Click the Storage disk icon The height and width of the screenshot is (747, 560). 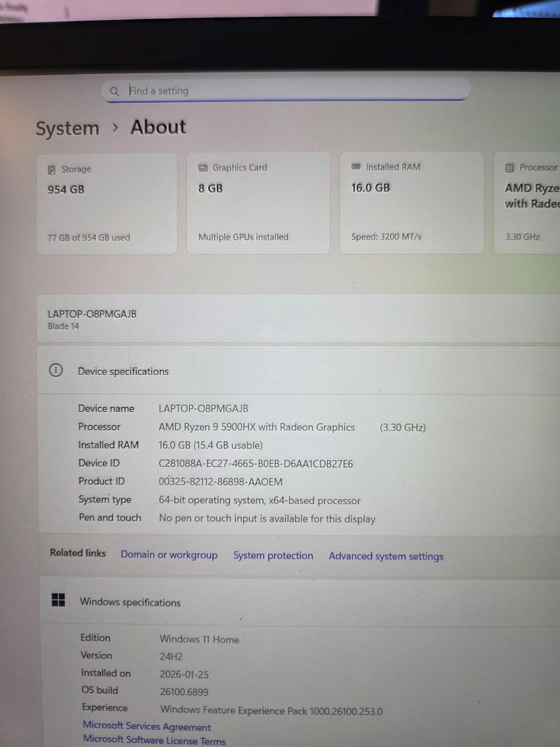(x=52, y=170)
